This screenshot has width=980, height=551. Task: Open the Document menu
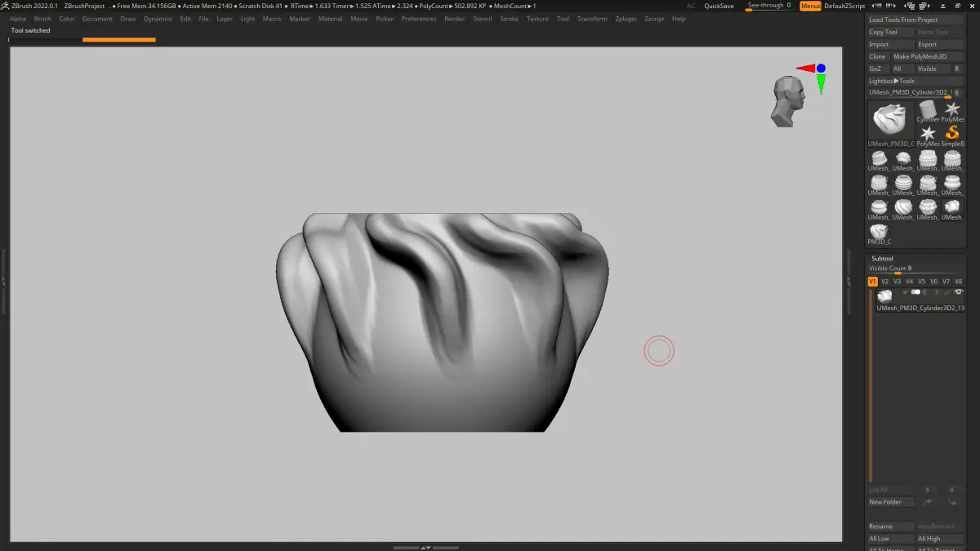(97, 19)
